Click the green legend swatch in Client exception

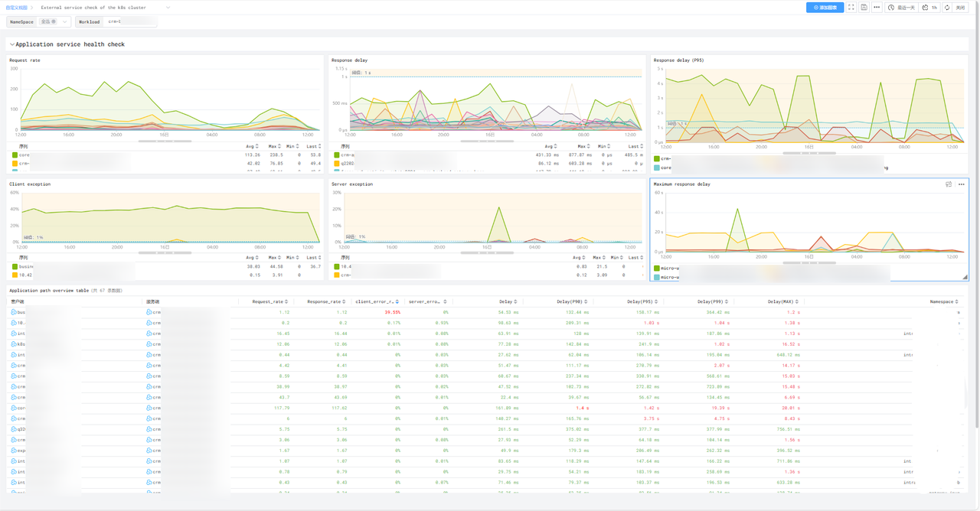[14, 267]
